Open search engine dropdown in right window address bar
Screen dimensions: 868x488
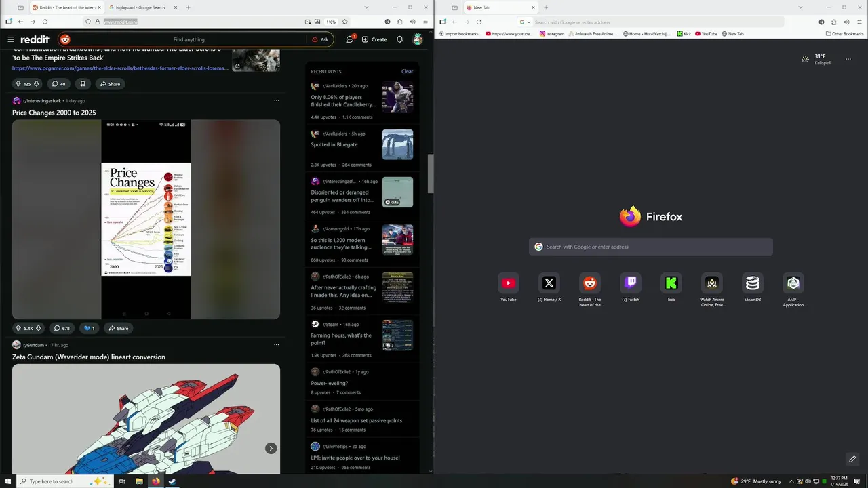coord(525,22)
